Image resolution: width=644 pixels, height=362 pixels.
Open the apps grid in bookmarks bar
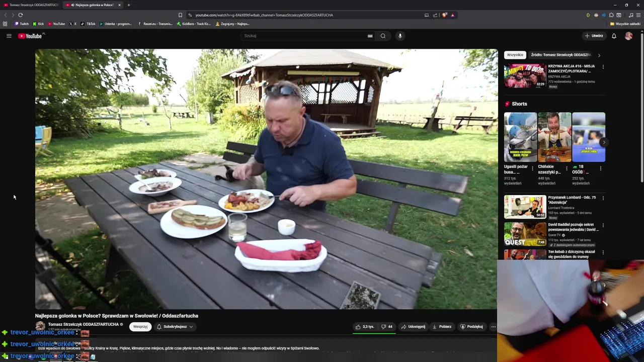[x=5, y=24]
